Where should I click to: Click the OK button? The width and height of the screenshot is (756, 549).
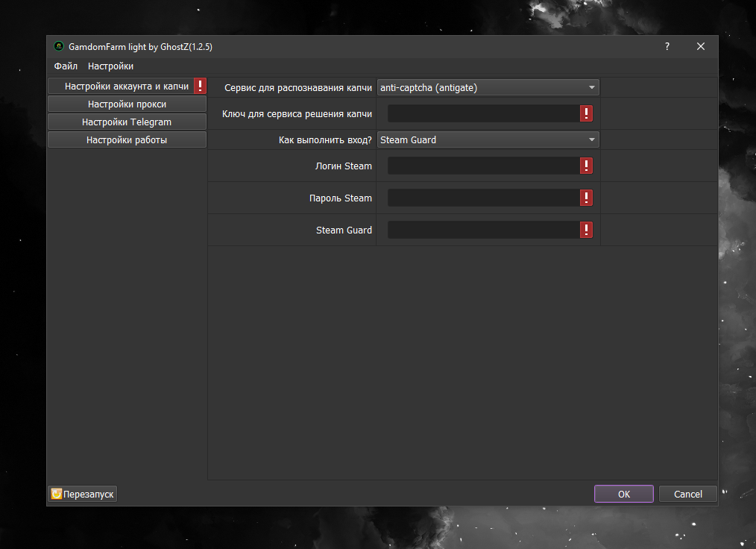[624, 494]
